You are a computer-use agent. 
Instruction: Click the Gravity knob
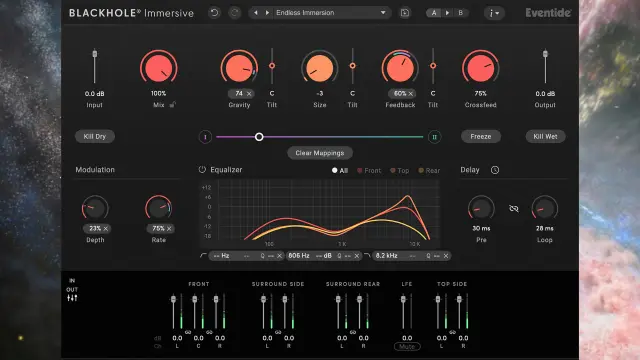pos(239,68)
